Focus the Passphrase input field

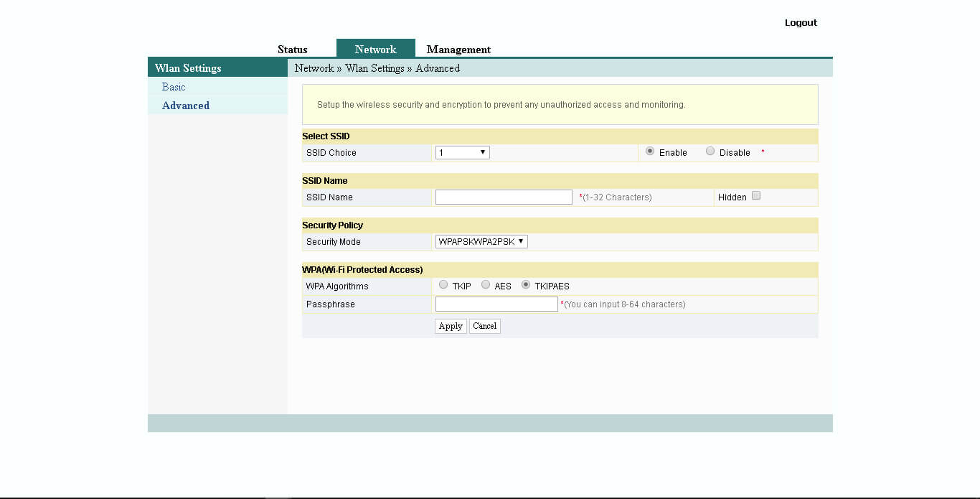[x=496, y=304]
